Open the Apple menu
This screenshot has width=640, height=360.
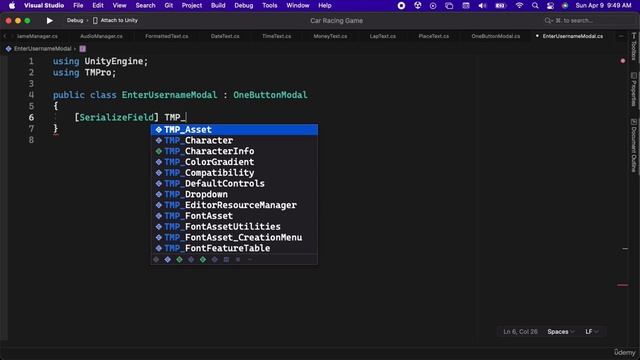[x=12, y=5]
